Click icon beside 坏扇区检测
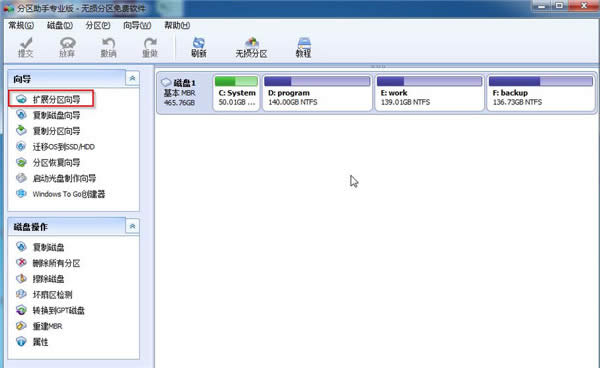Viewport: 600px width, 368px height. pyautogui.click(x=21, y=294)
